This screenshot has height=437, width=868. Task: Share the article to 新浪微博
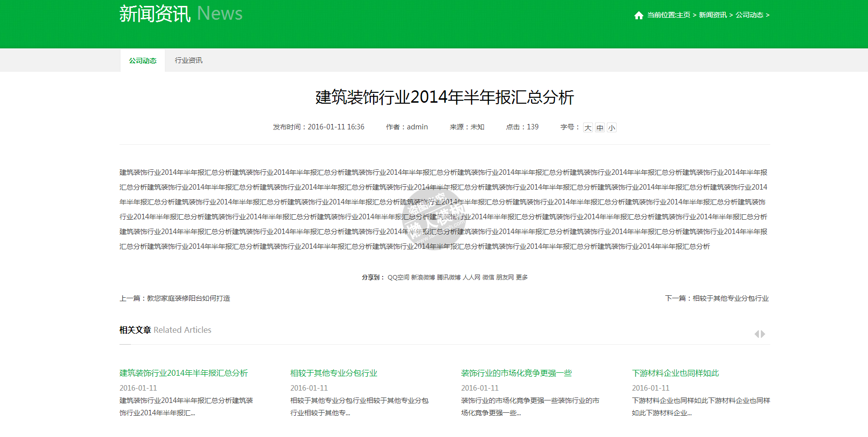click(423, 278)
